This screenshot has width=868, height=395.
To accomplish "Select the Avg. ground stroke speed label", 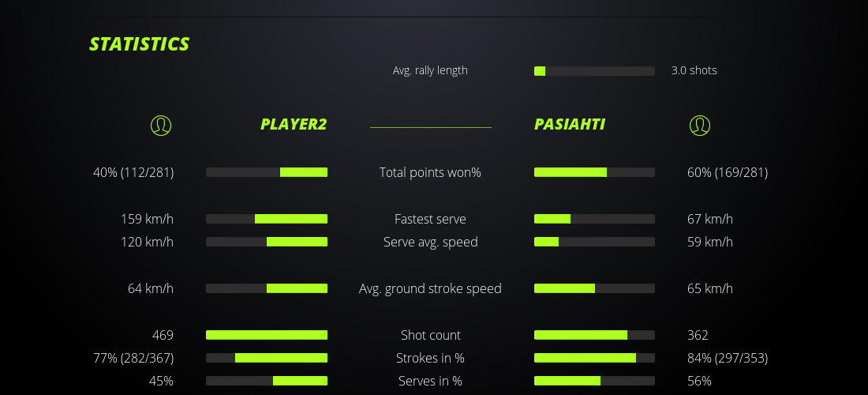I will tap(430, 288).
